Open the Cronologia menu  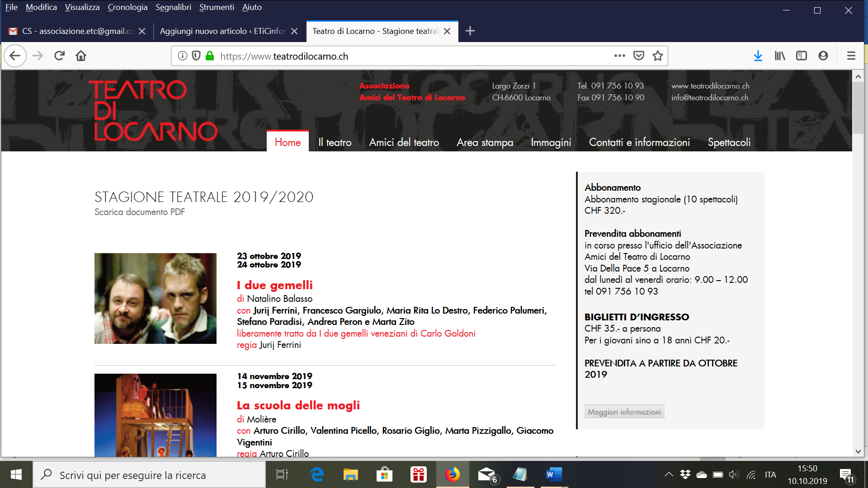127,7
